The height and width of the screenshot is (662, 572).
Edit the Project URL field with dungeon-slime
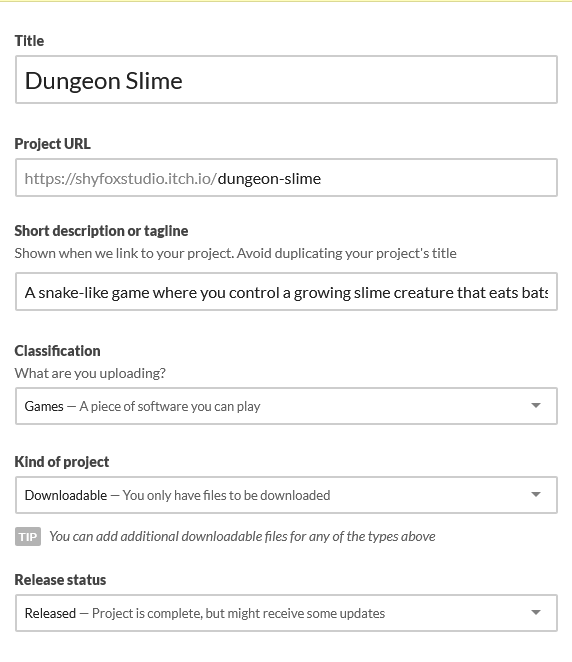286,178
